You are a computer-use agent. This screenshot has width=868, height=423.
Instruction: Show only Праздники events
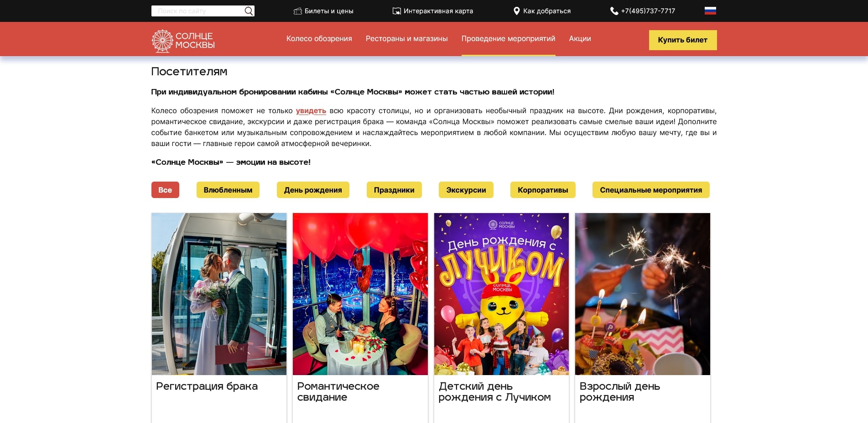394,190
